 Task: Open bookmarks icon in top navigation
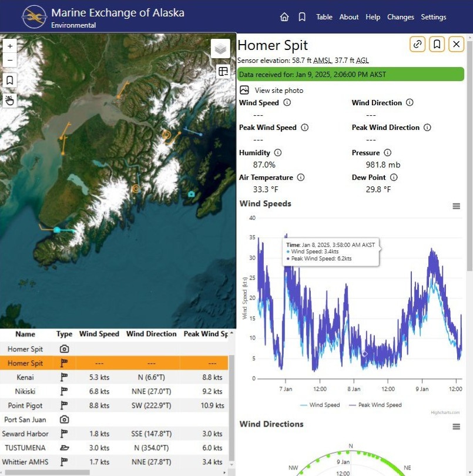pyautogui.click(x=302, y=17)
